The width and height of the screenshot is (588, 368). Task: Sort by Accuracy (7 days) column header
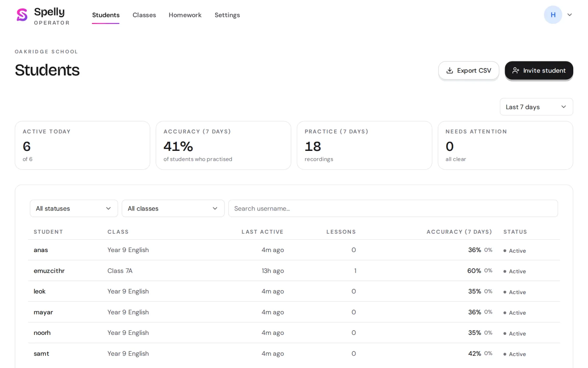(459, 232)
